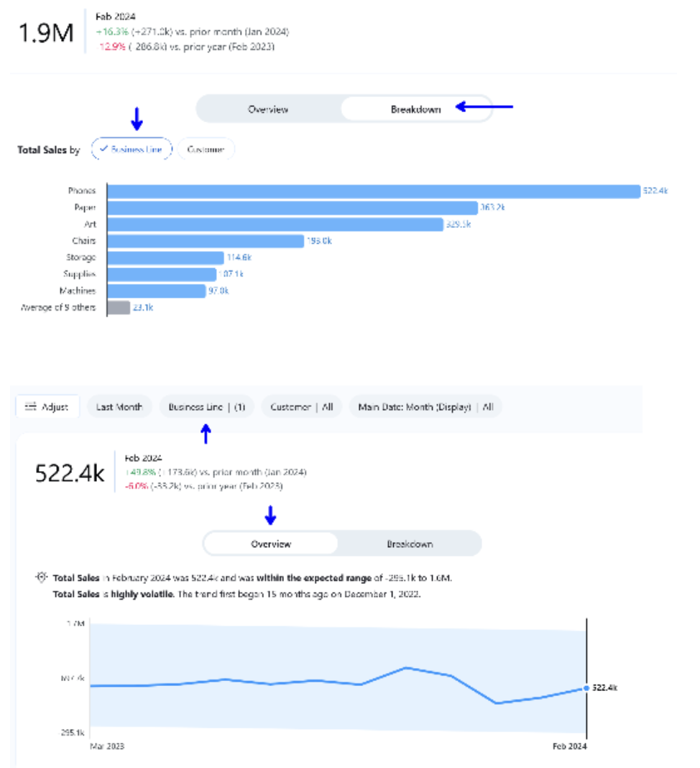Click the 1.9M KPI headline value
The width and height of the screenshot is (700, 768).
[x=45, y=34]
